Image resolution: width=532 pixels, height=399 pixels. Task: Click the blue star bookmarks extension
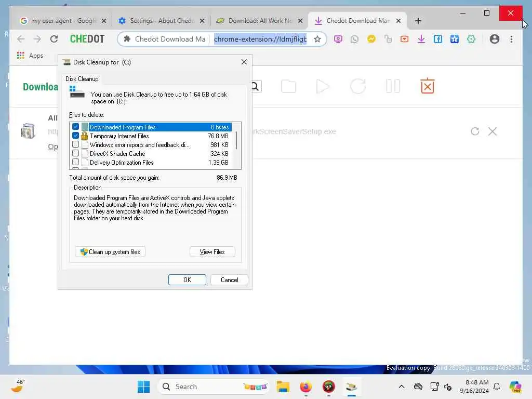coord(454,39)
